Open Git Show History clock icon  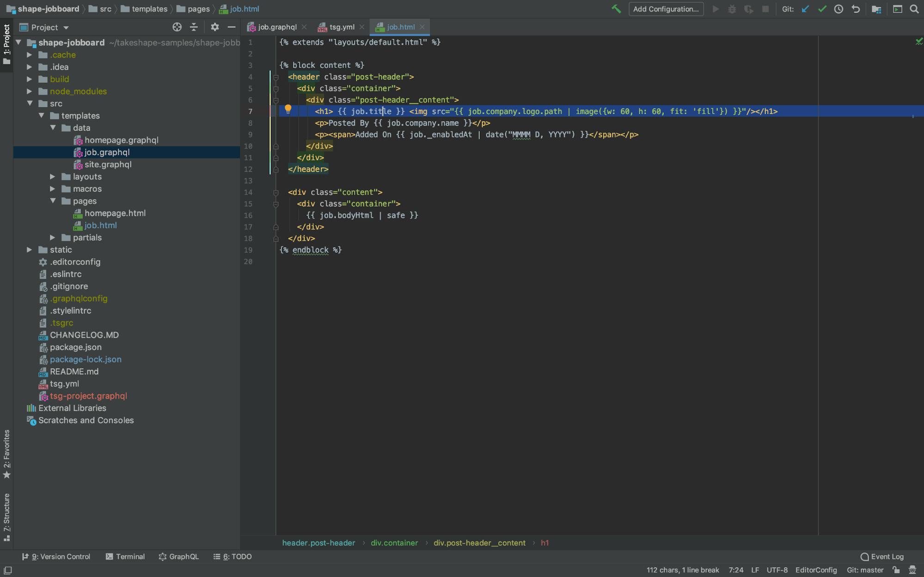pos(838,9)
